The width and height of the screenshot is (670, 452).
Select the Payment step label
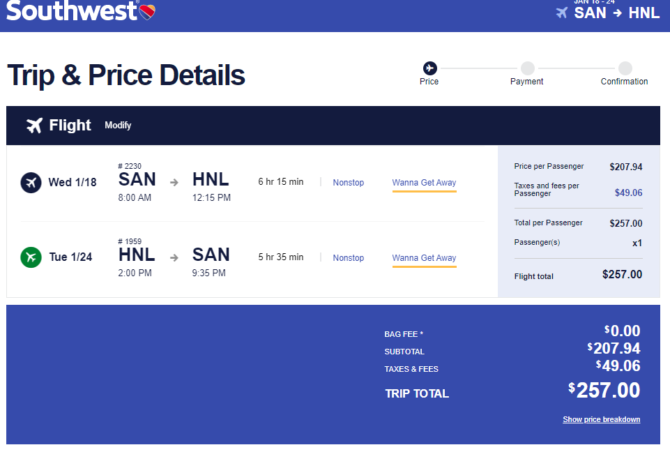[x=527, y=81]
